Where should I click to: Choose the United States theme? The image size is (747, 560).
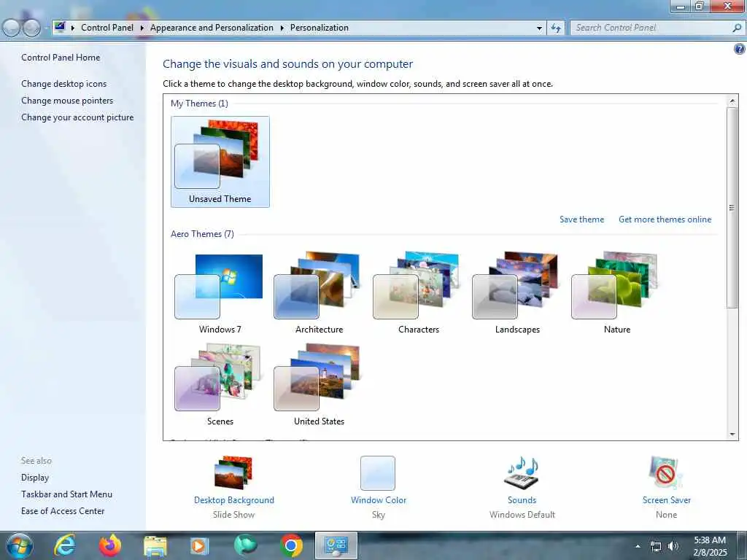click(318, 385)
